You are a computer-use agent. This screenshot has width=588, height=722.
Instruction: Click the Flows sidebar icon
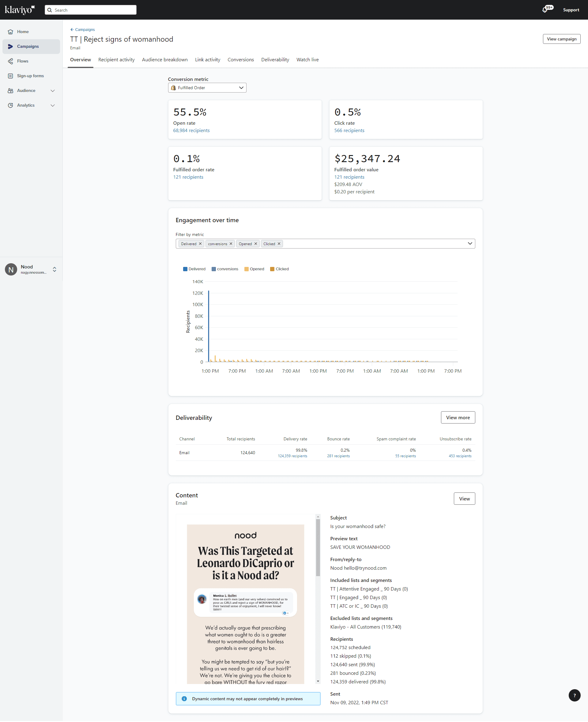(10, 61)
